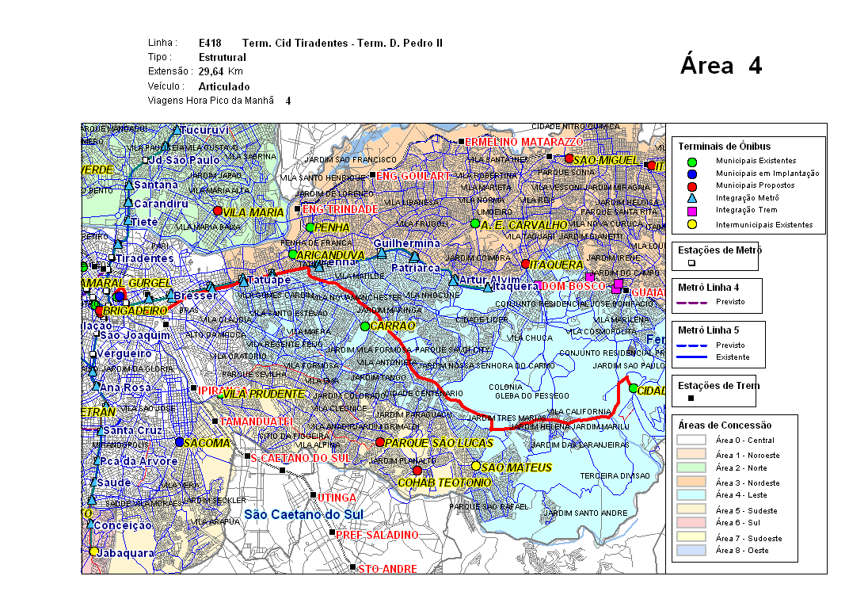Click the legend magenta square for Integração Trem
The width and height of the screenshot is (868, 599).
pos(692,211)
